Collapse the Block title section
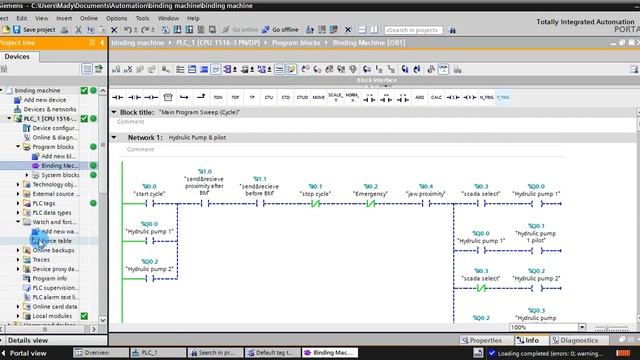This screenshot has height=360, width=640. [114, 112]
